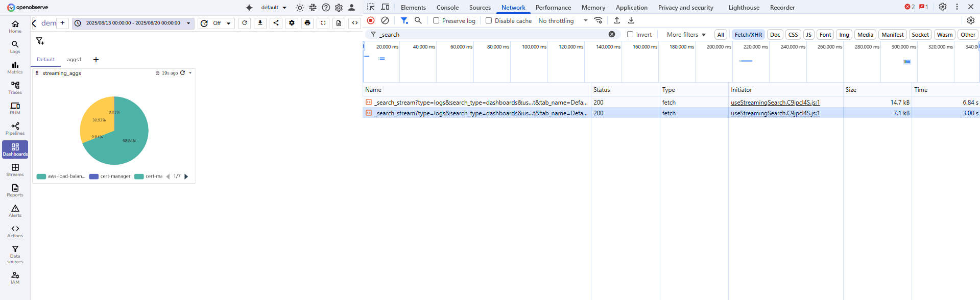Go to Alerts in the sidebar

[x=15, y=211]
